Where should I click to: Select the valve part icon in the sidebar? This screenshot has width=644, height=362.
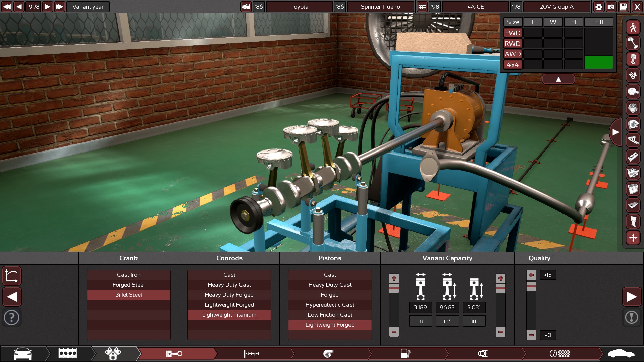pos(633,43)
